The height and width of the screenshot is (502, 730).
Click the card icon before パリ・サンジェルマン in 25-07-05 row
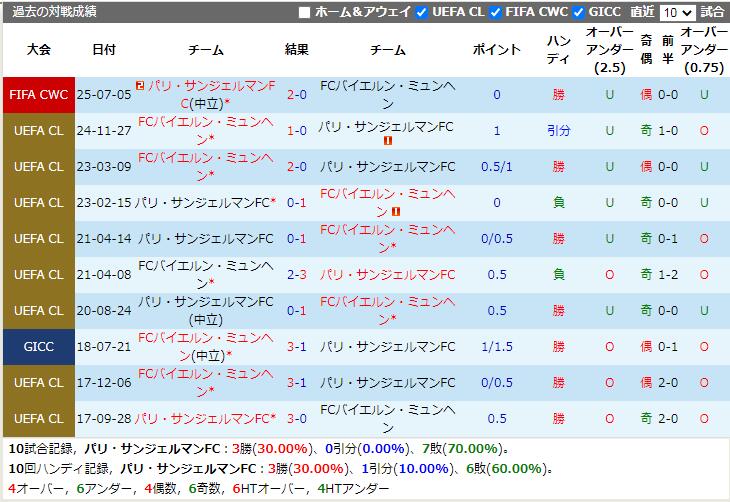pos(140,86)
